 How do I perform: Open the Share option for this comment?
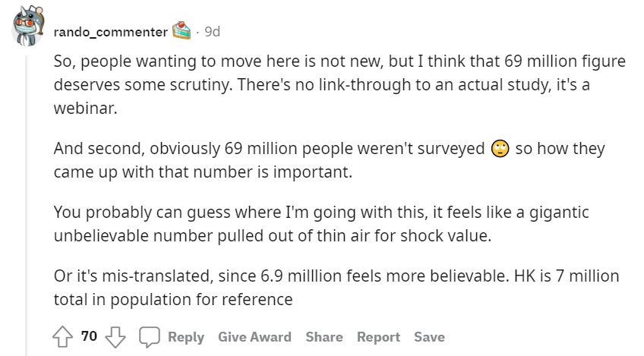tap(323, 336)
